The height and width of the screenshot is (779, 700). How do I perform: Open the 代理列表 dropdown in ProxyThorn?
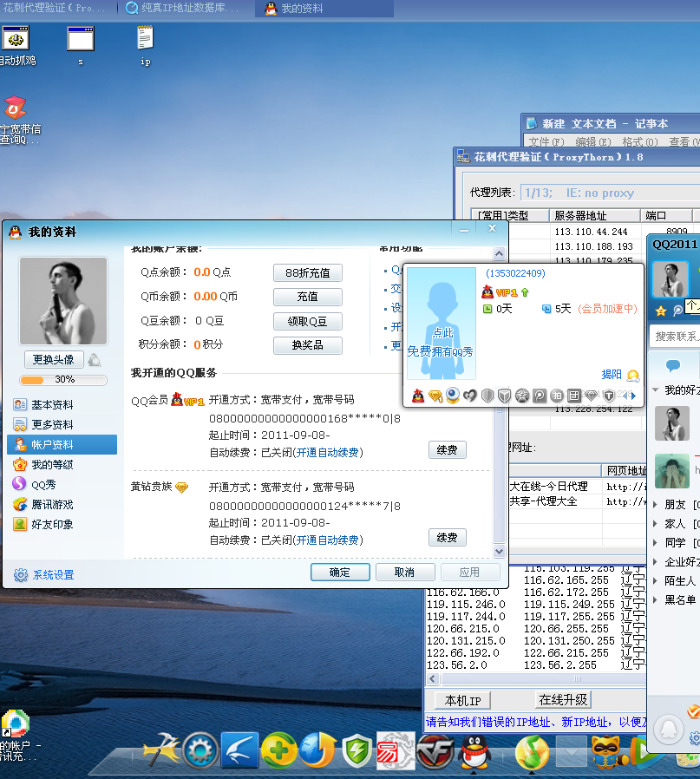click(610, 193)
